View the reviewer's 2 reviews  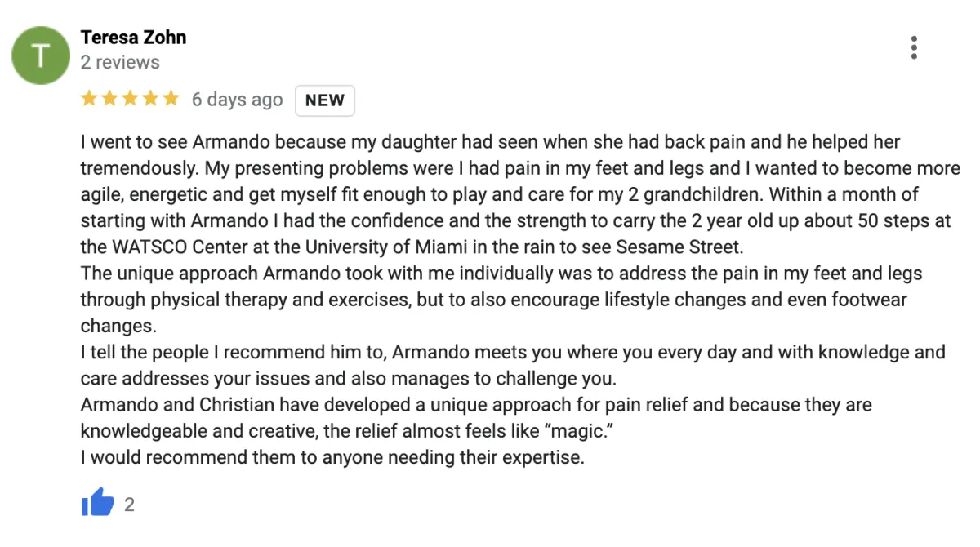120,62
